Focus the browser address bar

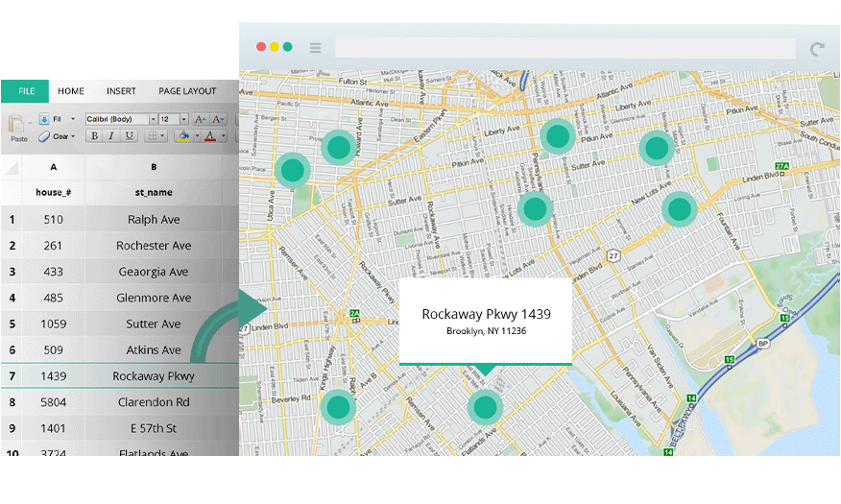point(565,48)
